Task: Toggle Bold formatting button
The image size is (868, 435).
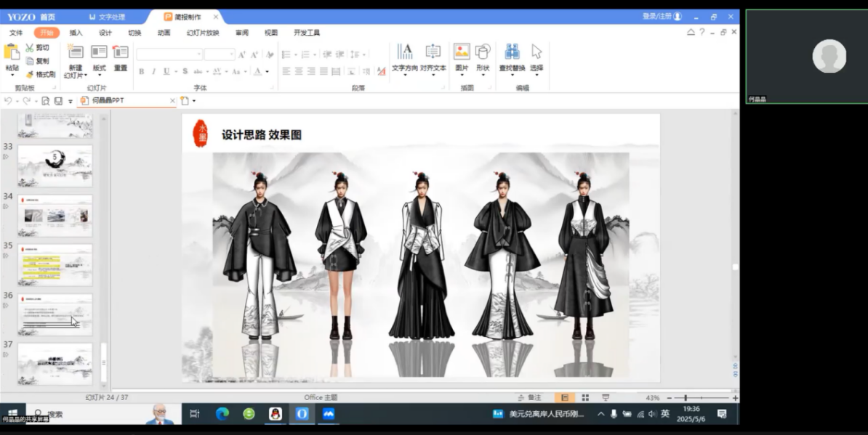Action: point(142,71)
